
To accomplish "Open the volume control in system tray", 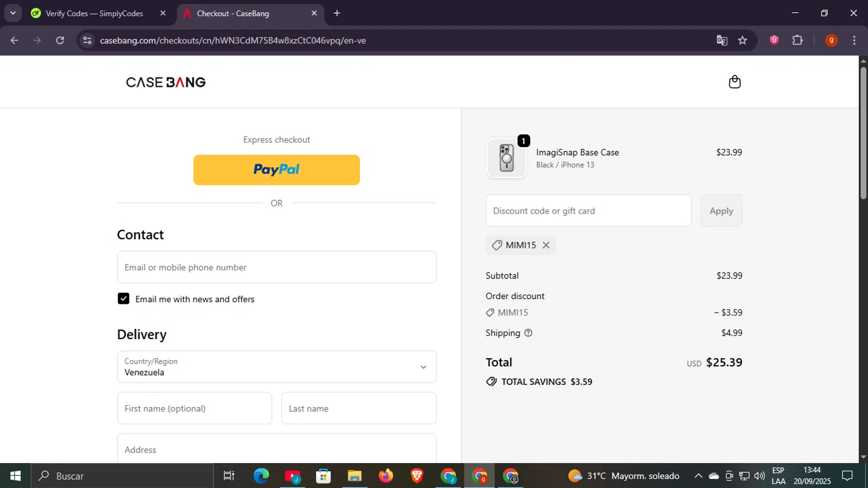I will pyautogui.click(x=759, y=476).
